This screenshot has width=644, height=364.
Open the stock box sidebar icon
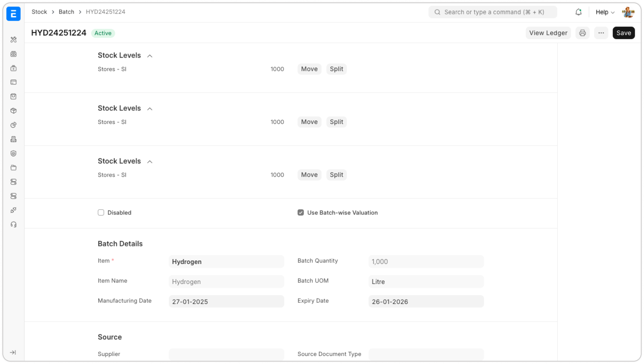click(14, 111)
